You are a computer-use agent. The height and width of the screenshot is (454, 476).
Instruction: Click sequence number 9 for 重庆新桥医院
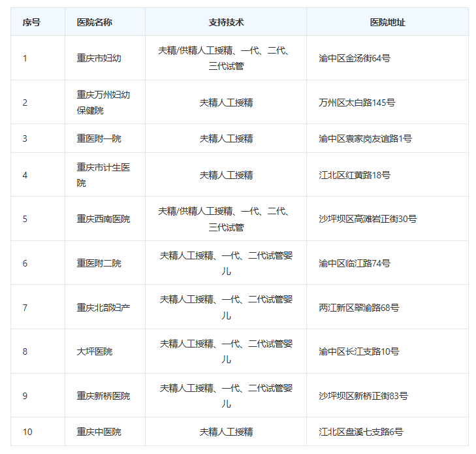tap(25, 396)
